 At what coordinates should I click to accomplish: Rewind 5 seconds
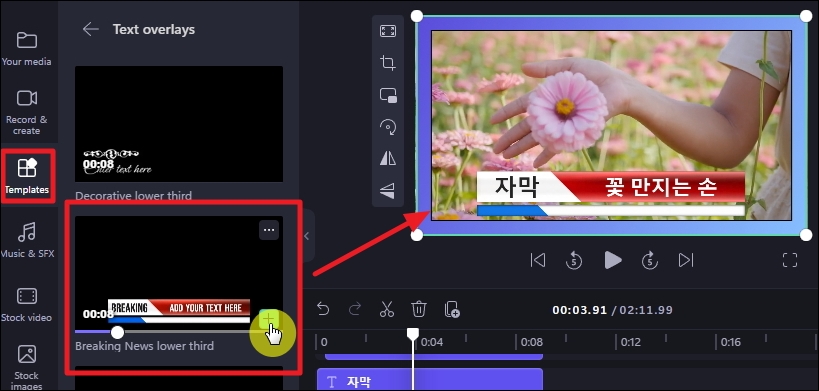(x=574, y=260)
